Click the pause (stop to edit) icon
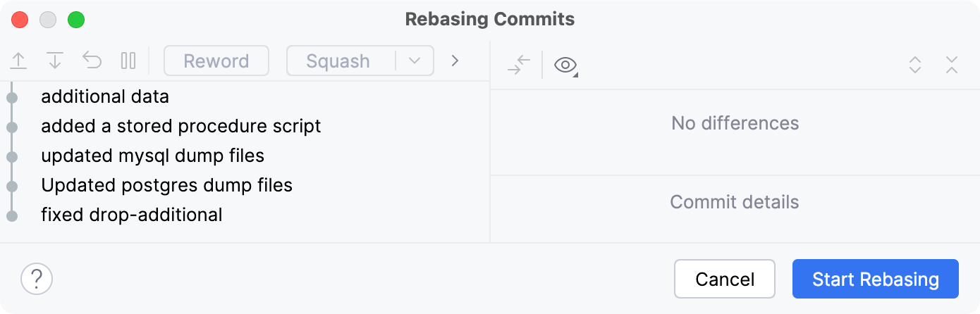Screen dimensions: 980x314 [128, 61]
